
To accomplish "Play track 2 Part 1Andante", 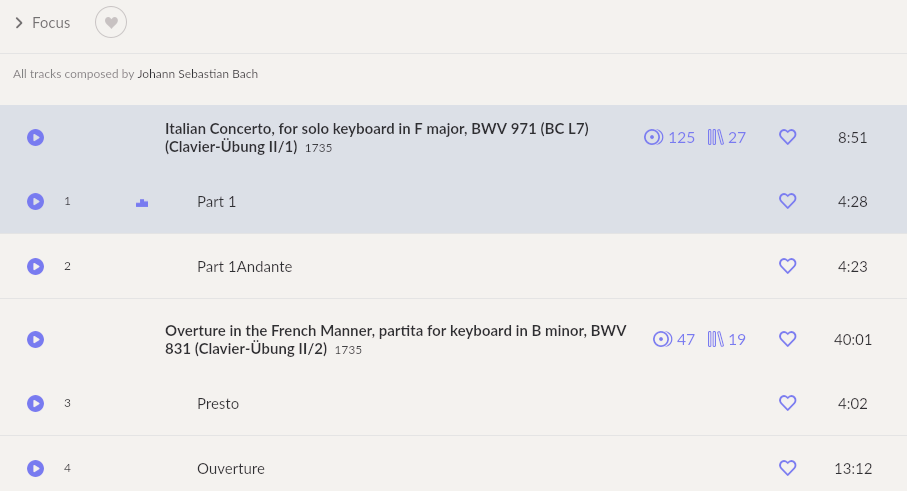I will click(35, 266).
